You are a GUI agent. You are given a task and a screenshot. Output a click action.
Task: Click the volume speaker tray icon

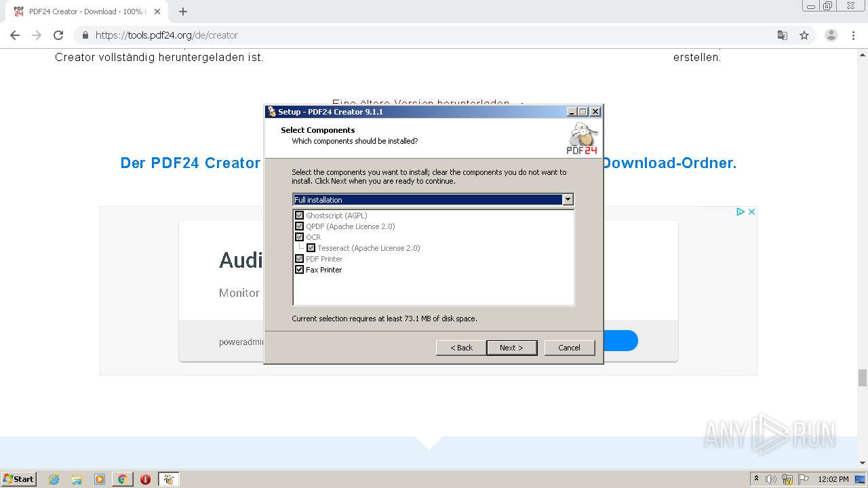tap(771, 479)
